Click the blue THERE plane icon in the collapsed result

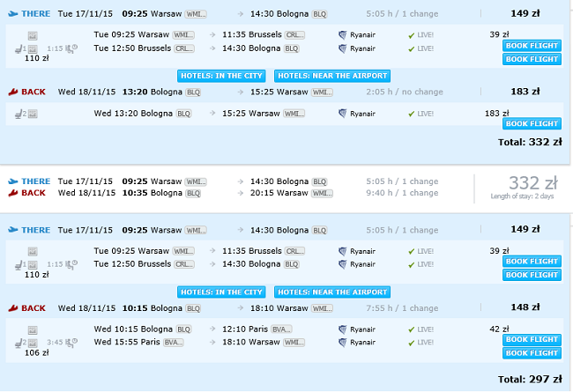tap(13, 181)
